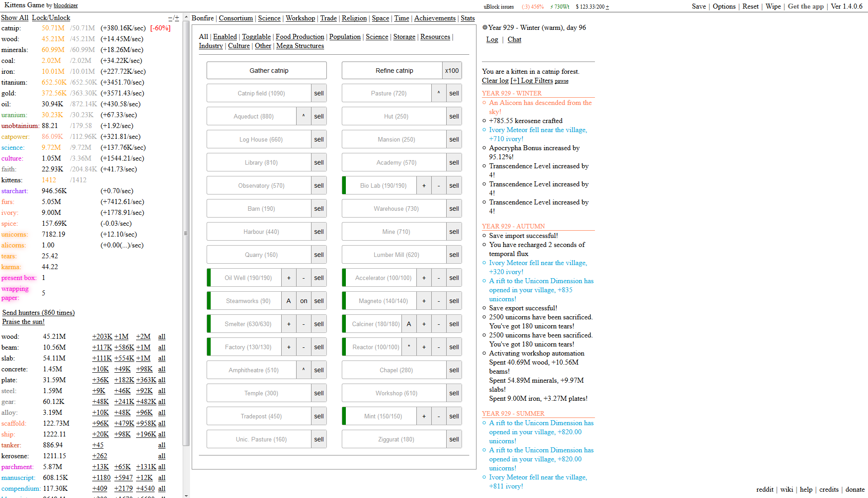Click the Reactor asterisk toggle button
Image resolution: width=868 pixels, height=498 pixels.
pos(409,347)
